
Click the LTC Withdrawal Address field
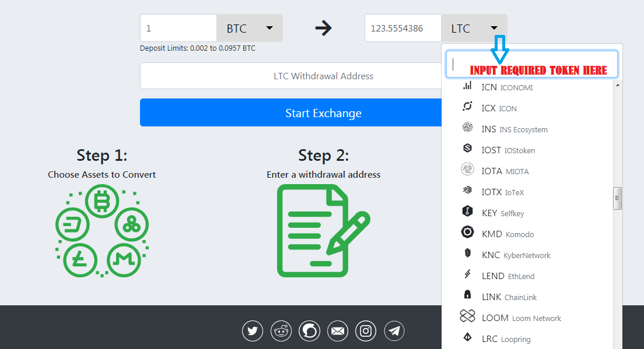[x=290, y=76]
